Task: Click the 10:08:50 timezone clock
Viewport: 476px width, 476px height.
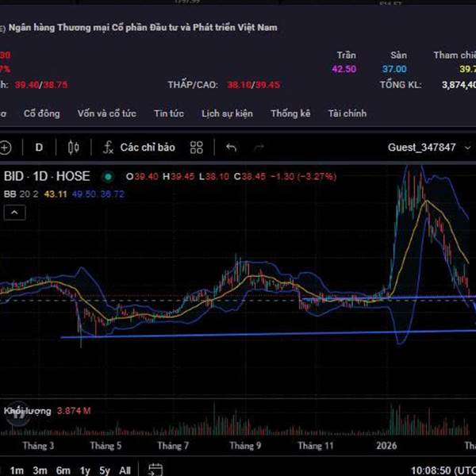Action: (443, 470)
